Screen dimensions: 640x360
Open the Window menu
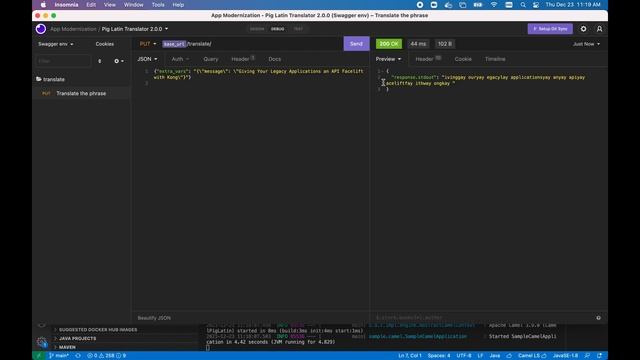click(x=133, y=5)
